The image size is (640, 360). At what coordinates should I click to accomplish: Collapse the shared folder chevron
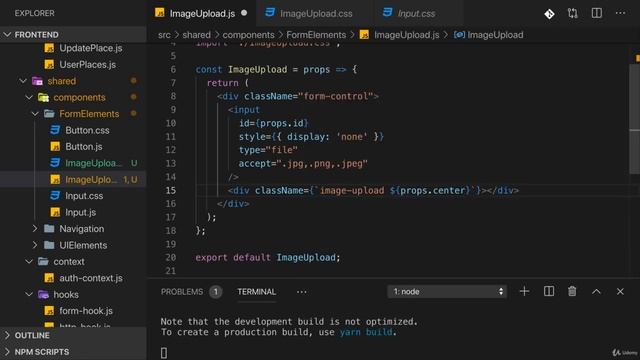(23, 81)
